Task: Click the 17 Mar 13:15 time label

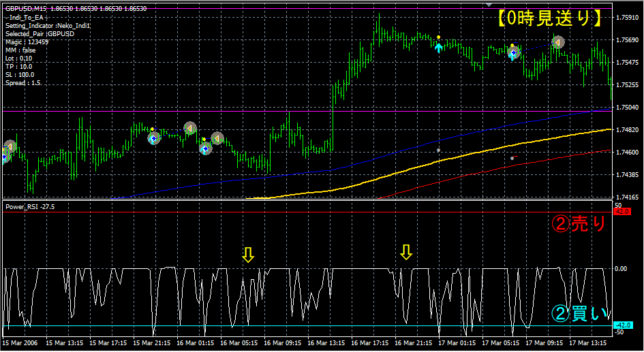Action: point(587,343)
